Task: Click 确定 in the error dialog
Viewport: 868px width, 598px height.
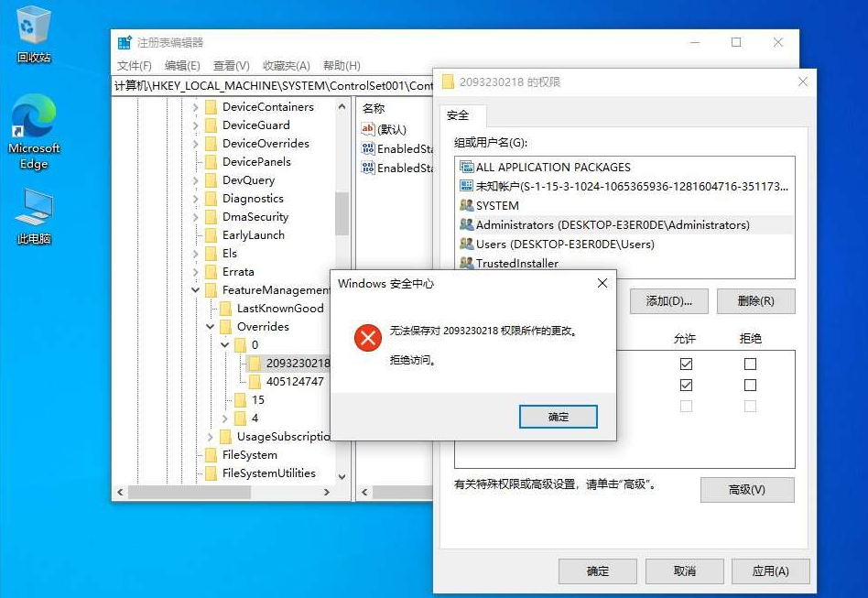Action: pyautogui.click(x=558, y=417)
